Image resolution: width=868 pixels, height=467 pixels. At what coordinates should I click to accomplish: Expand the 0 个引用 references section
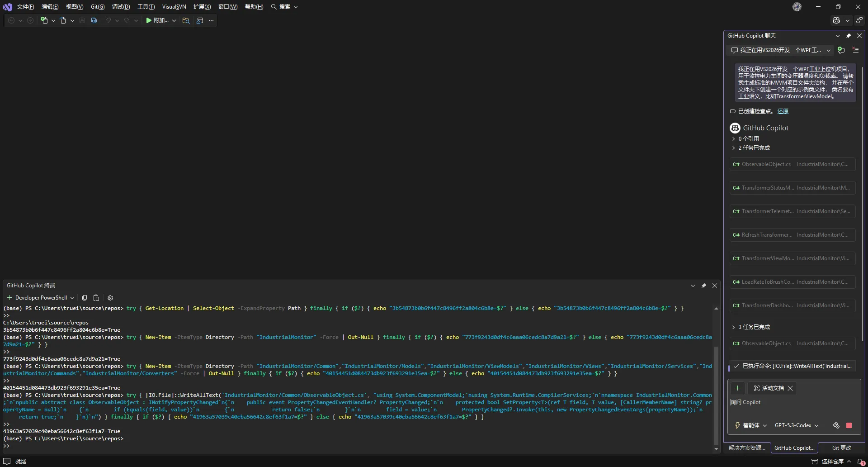pyautogui.click(x=734, y=139)
